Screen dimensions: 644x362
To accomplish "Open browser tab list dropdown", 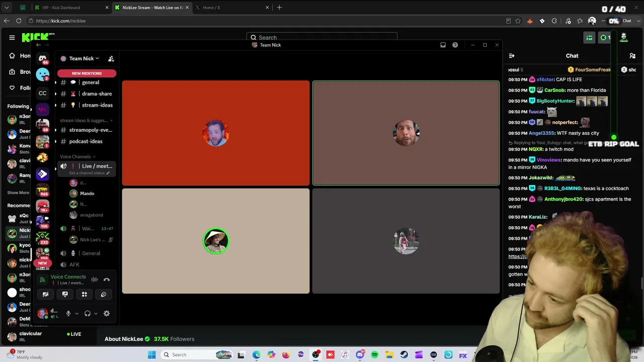I will pyautogui.click(x=7, y=8).
